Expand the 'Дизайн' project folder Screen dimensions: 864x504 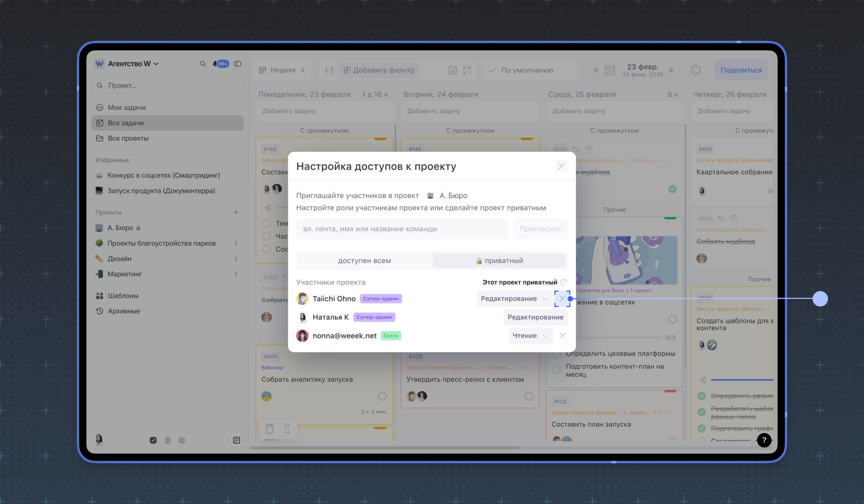click(x=236, y=259)
